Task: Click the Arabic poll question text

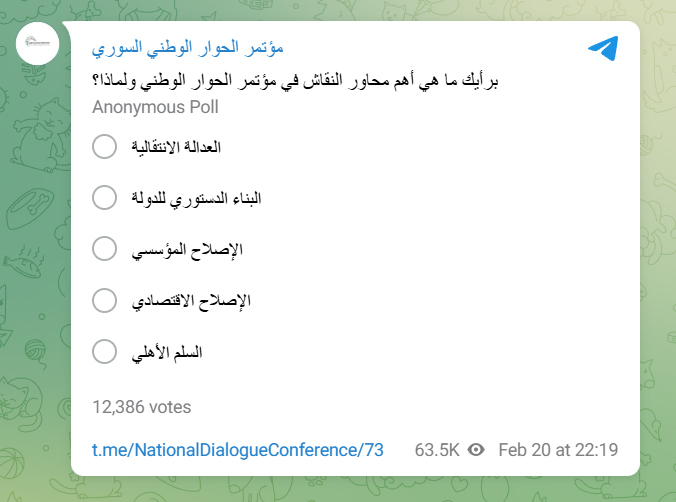Action: [295, 81]
